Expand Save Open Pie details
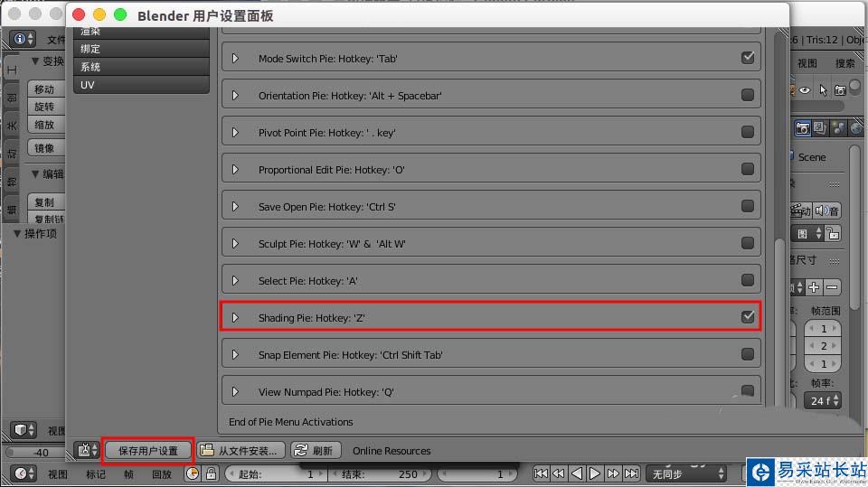 (x=235, y=206)
